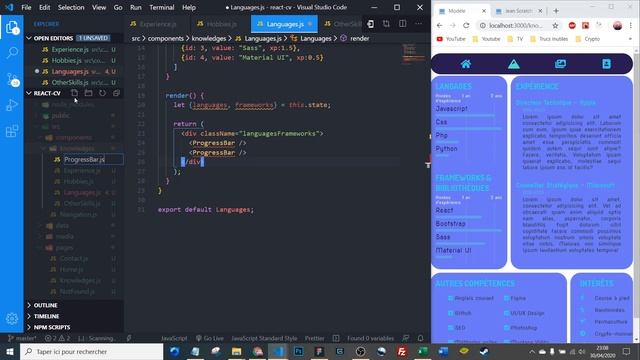Refresh the REACT-CV explorer

[x=102, y=93]
